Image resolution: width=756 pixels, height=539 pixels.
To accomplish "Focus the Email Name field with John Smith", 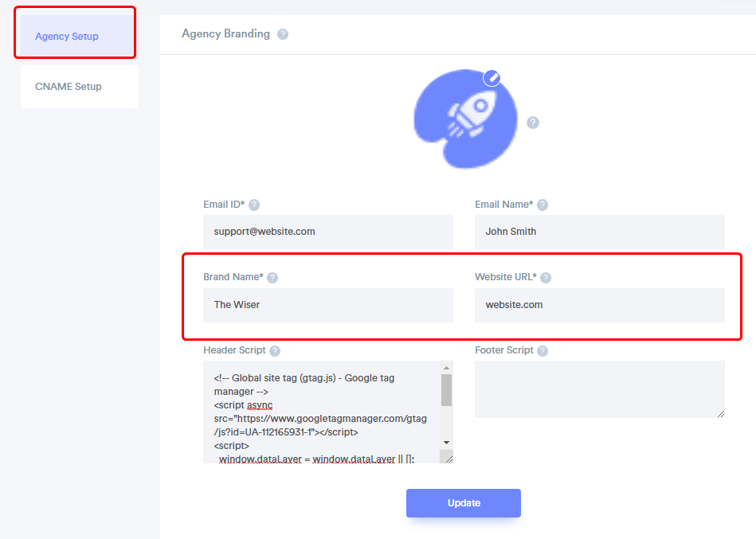I will click(599, 232).
